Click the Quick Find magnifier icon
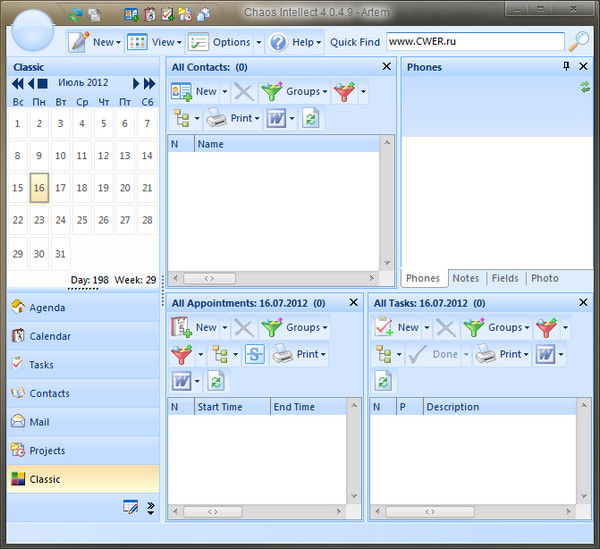This screenshot has height=549, width=600. click(x=579, y=42)
